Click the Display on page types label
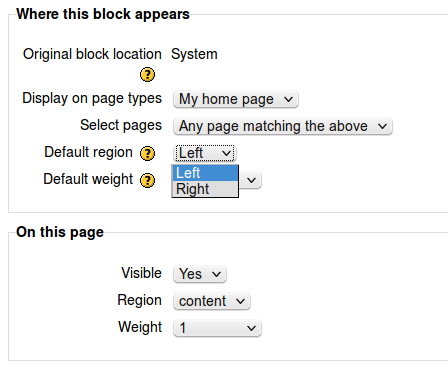 tap(92, 98)
